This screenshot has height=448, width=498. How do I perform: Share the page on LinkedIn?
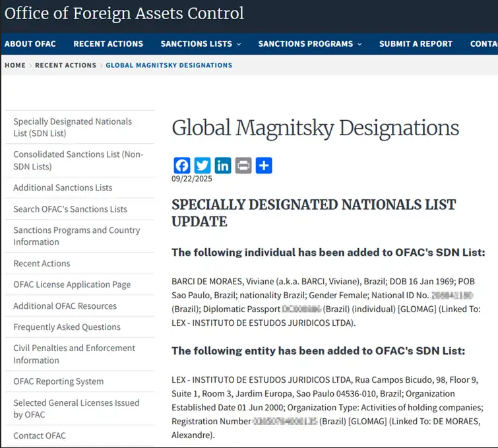point(223,165)
